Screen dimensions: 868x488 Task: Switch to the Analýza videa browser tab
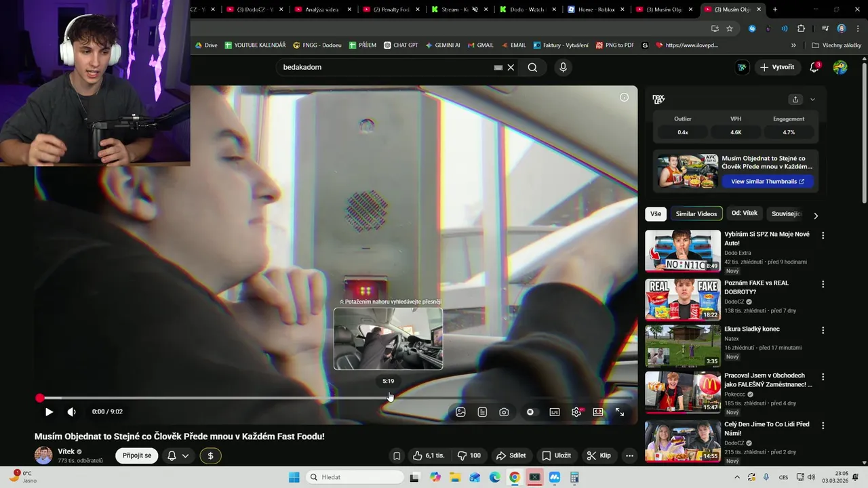click(322, 9)
